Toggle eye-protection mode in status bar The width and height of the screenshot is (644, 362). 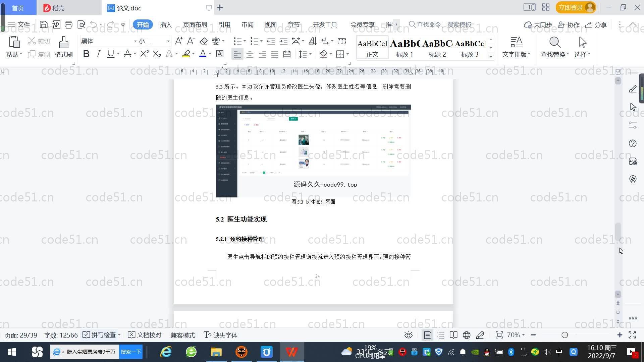coord(408,335)
